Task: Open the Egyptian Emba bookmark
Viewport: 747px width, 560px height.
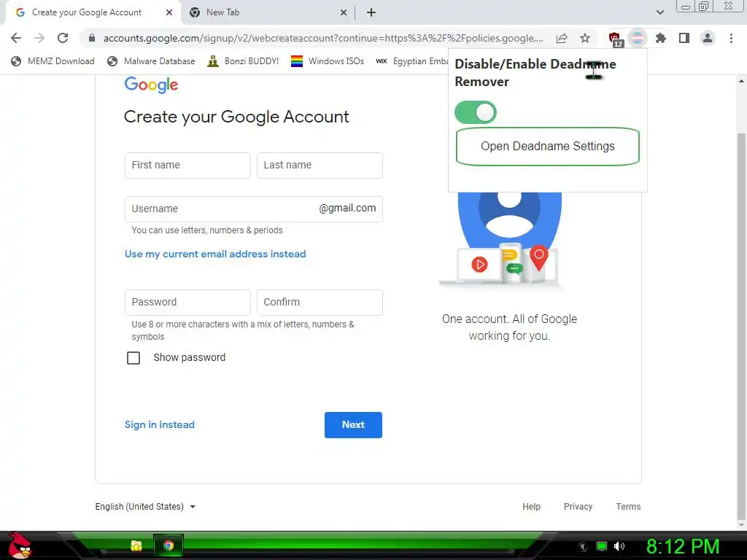Action: pyautogui.click(x=411, y=61)
